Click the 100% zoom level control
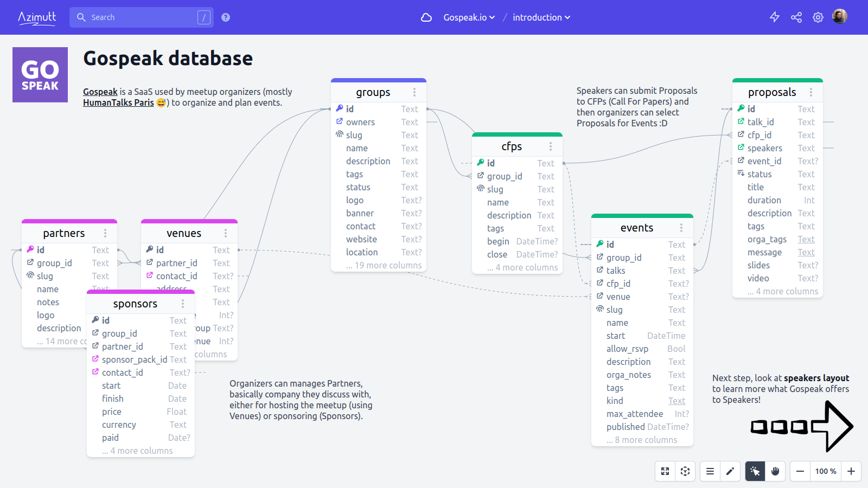Viewport: 868px width, 488px height. (825, 471)
